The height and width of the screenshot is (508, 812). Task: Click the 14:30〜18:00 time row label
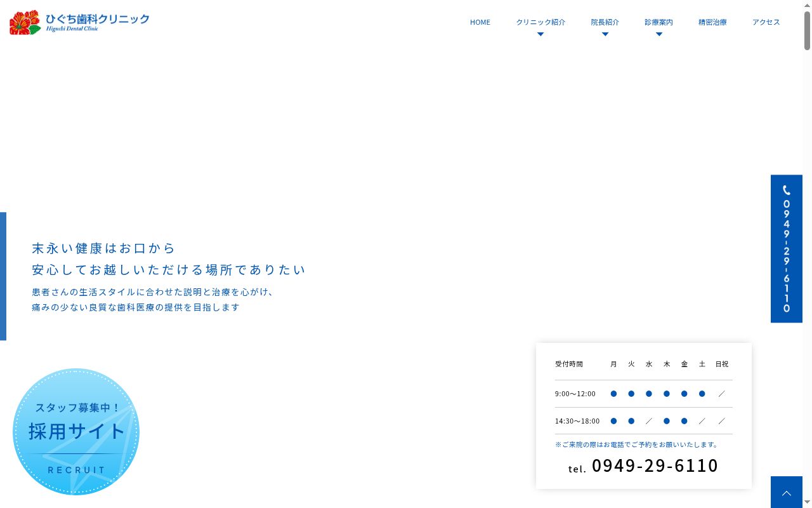pyautogui.click(x=577, y=421)
